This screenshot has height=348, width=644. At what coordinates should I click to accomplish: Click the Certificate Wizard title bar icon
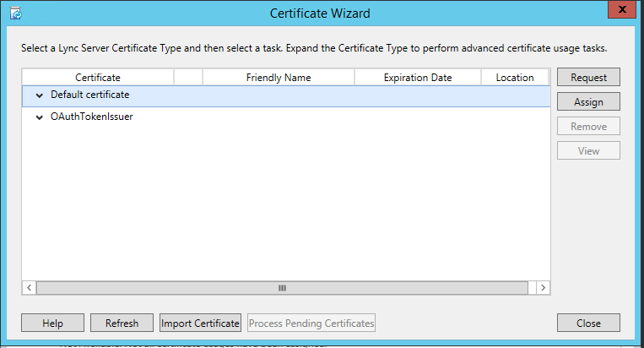(x=14, y=14)
